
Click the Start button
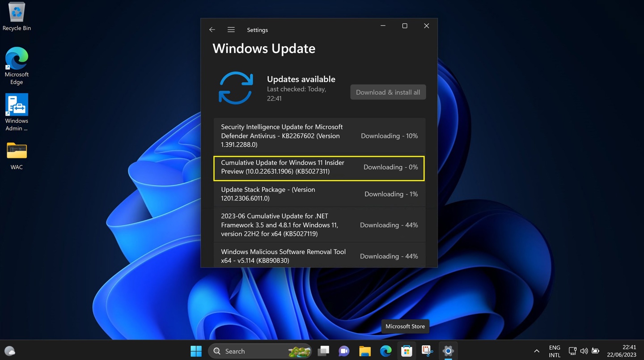click(196, 351)
